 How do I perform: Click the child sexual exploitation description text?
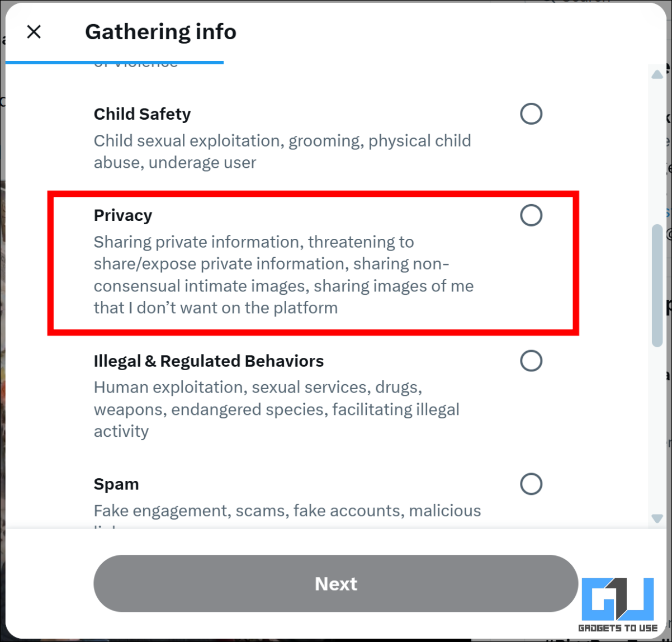[282, 151]
